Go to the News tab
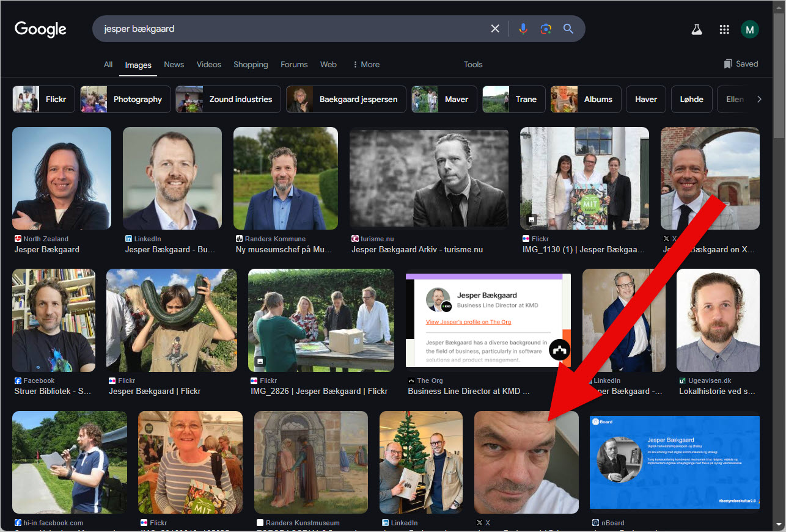 [x=174, y=64]
